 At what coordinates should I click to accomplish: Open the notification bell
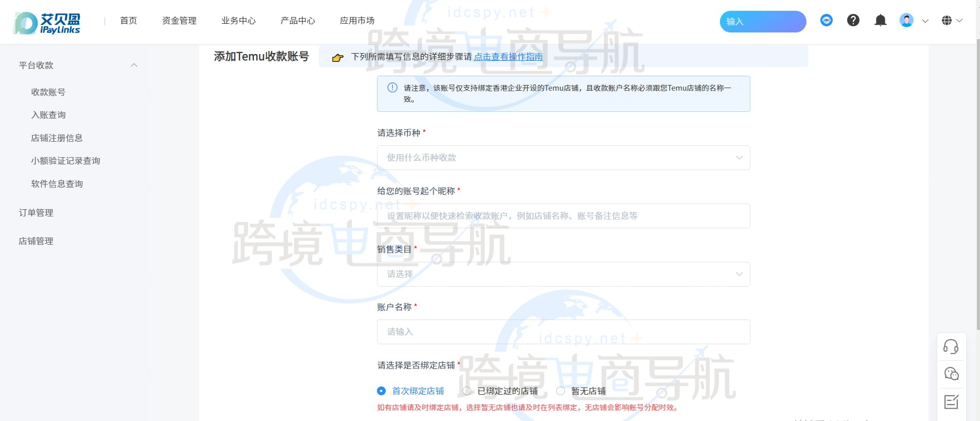pos(881,21)
